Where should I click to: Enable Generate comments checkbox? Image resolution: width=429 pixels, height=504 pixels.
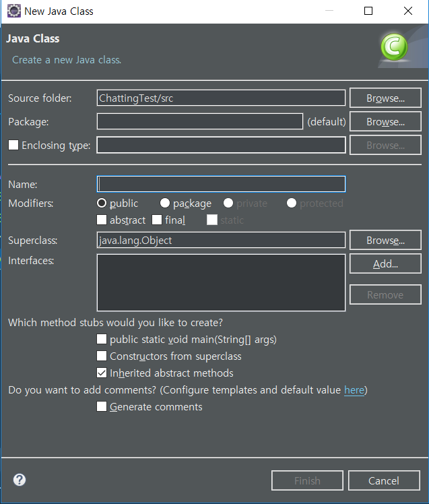coord(102,406)
